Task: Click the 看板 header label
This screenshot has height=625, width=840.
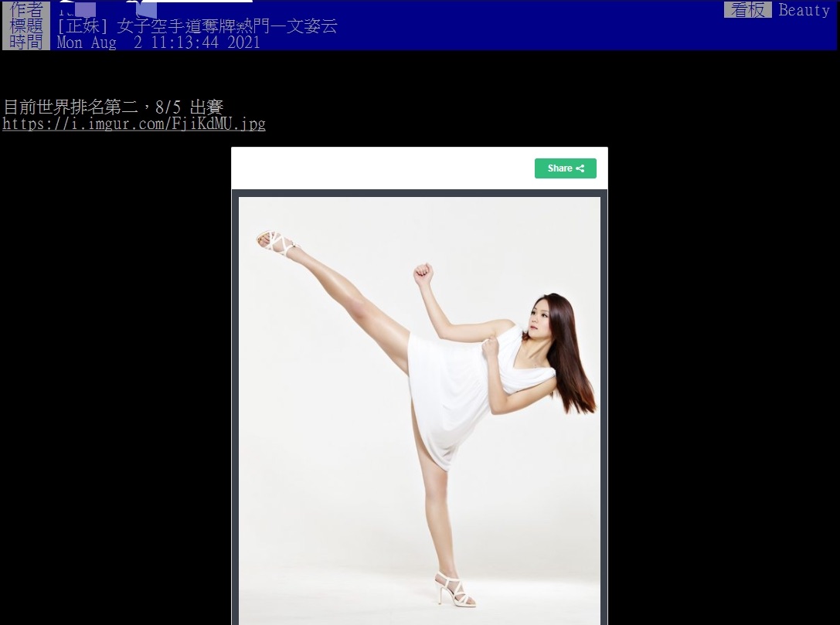Action: pyautogui.click(x=748, y=9)
